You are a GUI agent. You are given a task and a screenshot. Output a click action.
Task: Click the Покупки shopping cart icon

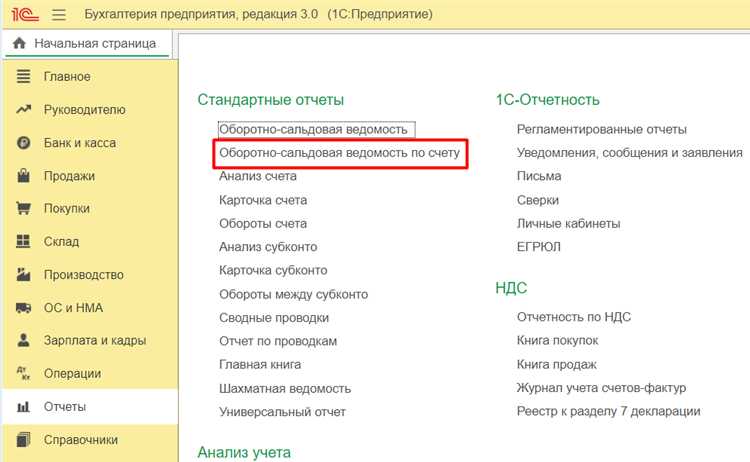[x=23, y=209]
